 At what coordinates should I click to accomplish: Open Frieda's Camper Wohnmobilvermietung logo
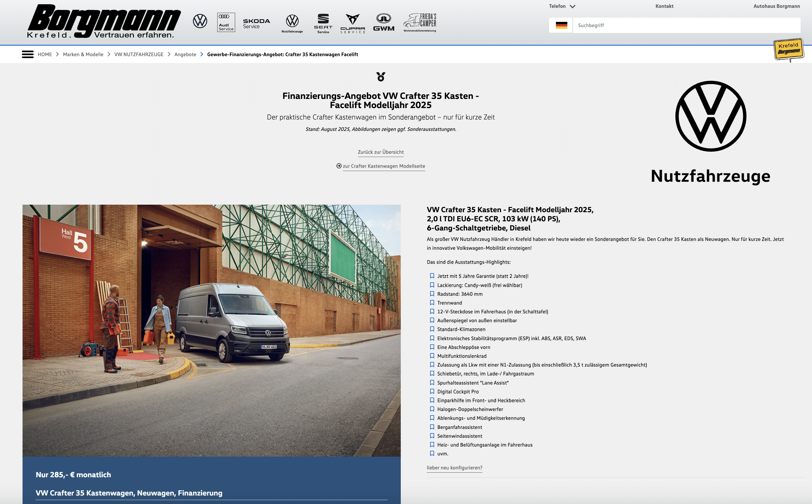(420, 23)
